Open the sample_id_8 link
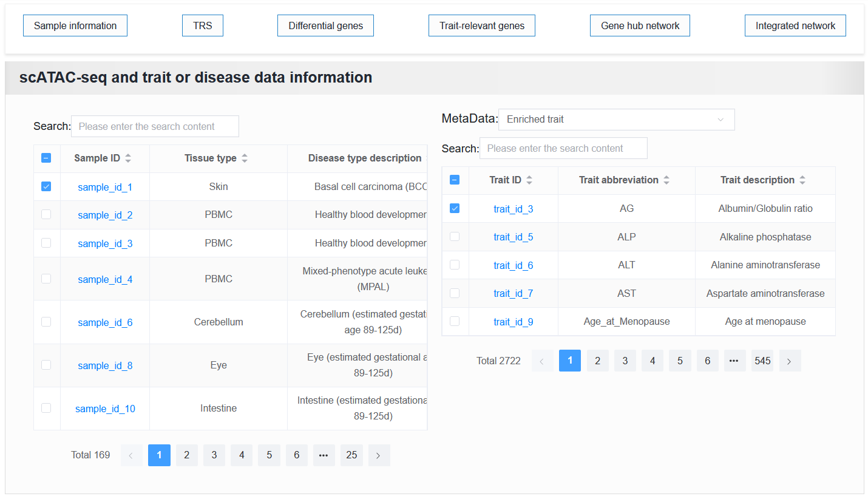Screen dimensions: 868x499 [105, 365]
